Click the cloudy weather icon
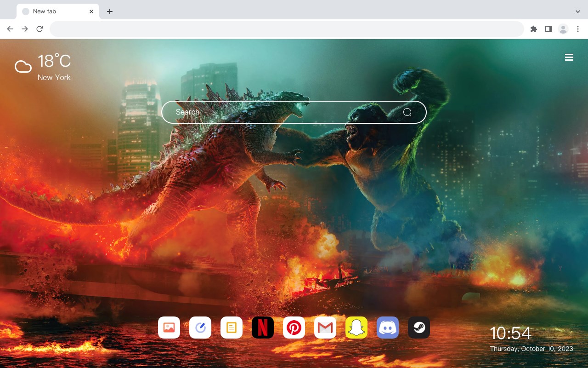Viewport: 588px width, 368px height. click(x=23, y=67)
